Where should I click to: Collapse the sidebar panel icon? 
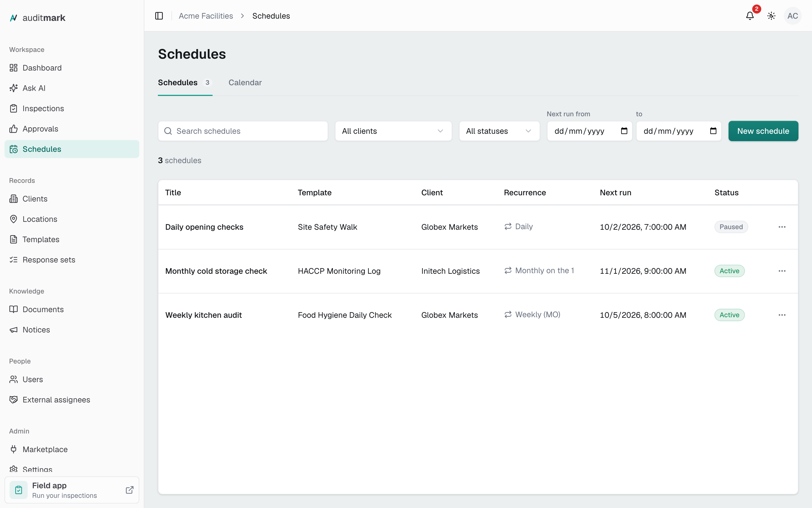point(159,16)
